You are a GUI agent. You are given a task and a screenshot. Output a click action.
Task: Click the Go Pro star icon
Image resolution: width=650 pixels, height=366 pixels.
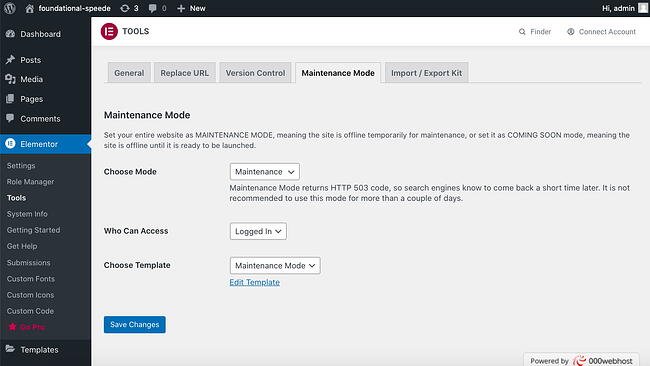point(12,327)
